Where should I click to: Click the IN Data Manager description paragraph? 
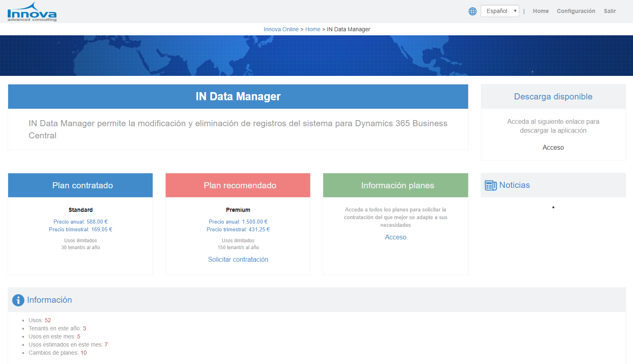coord(238,129)
